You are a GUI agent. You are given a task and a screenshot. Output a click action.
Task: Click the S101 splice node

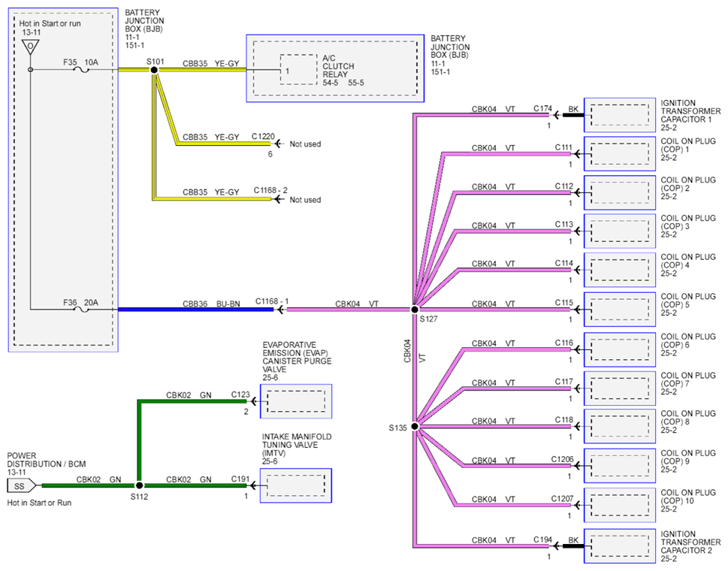154,70
